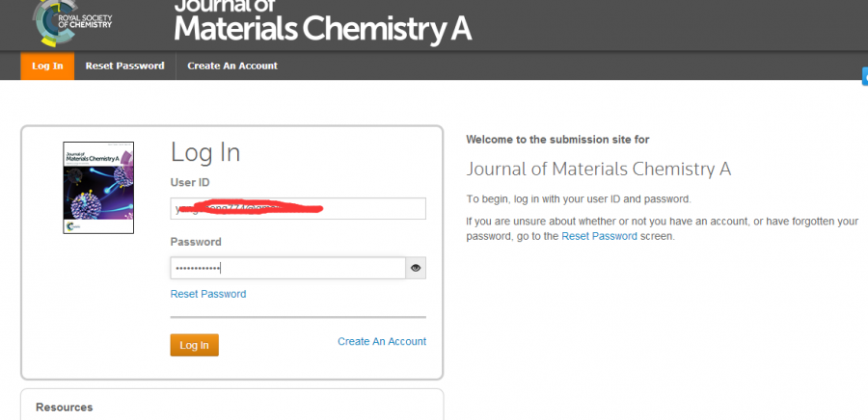This screenshot has width=868, height=420.
Task: Open the journal cover thumbnail image
Action: 98,188
